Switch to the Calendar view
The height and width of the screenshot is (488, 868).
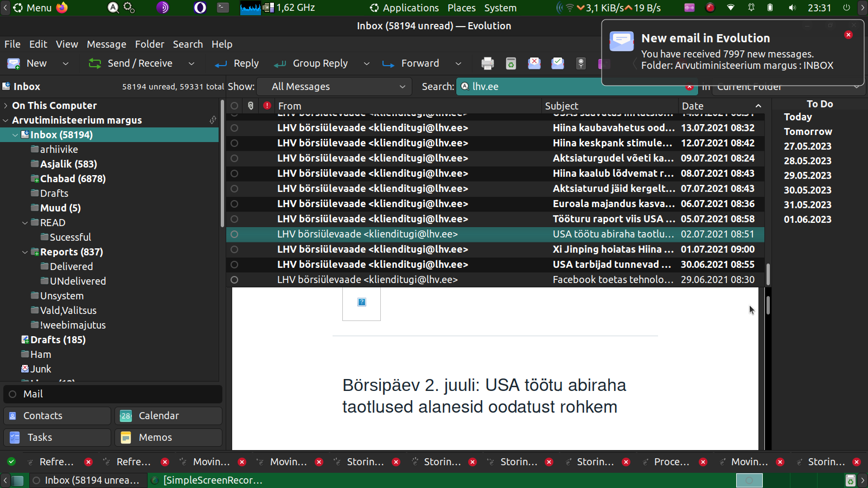pyautogui.click(x=168, y=416)
